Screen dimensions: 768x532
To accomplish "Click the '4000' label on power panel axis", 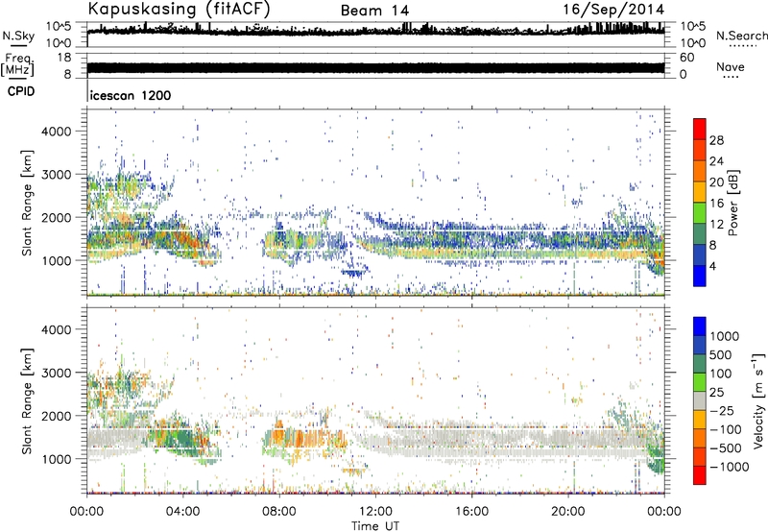I will pos(56,132).
